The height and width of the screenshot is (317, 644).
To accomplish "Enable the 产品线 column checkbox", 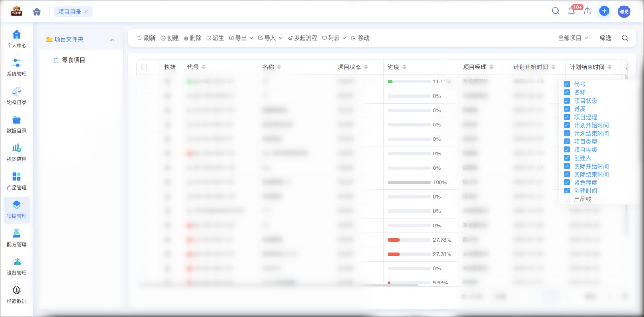I will (567, 199).
